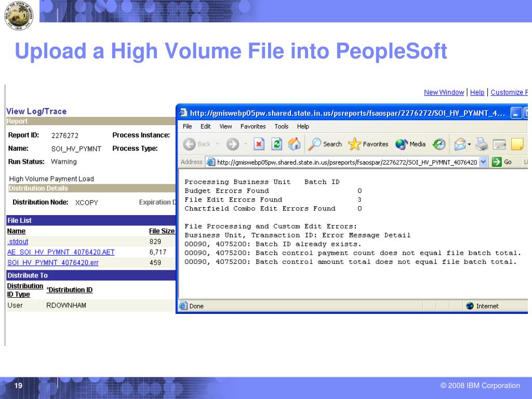Click the Help link near New Window
The width and height of the screenshot is (532, 399).
pyautogui.click(x=477, y=92)
